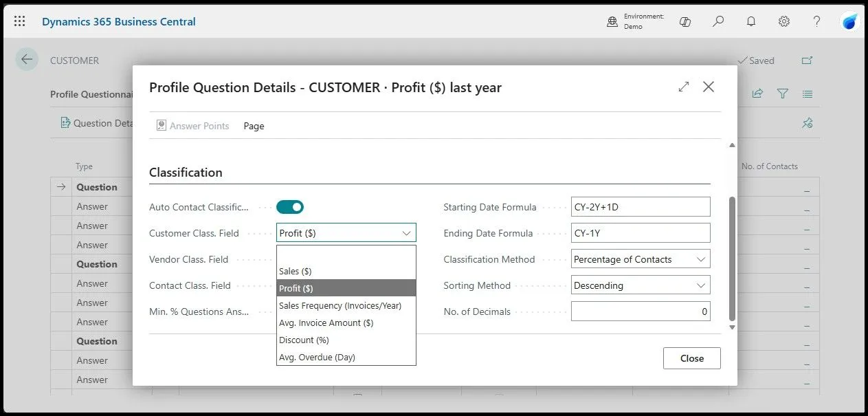Open page in new window icon
The image size is (868, 416).
(808, 61)
